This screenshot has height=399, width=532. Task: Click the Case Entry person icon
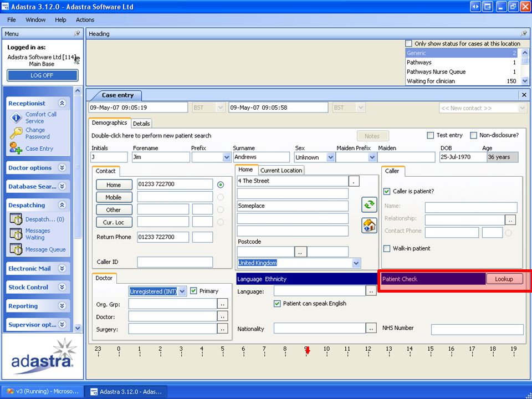(16, 149)
